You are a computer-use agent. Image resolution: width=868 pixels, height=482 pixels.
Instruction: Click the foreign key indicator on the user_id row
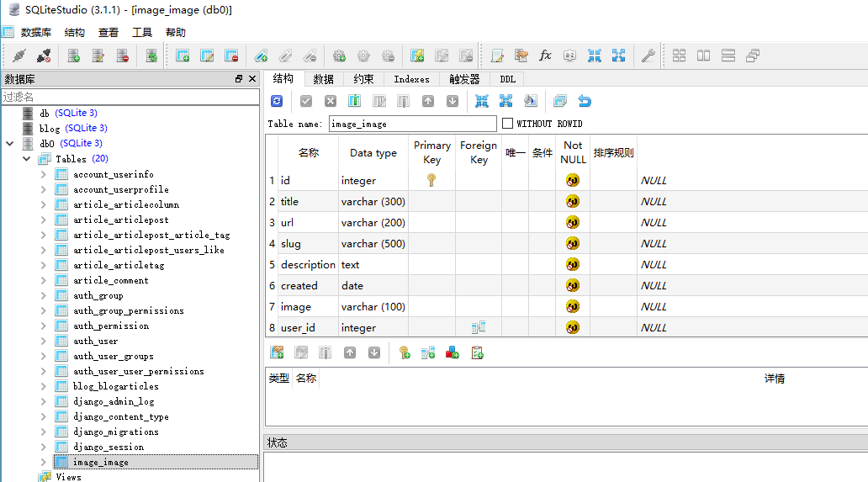point(479,327)
